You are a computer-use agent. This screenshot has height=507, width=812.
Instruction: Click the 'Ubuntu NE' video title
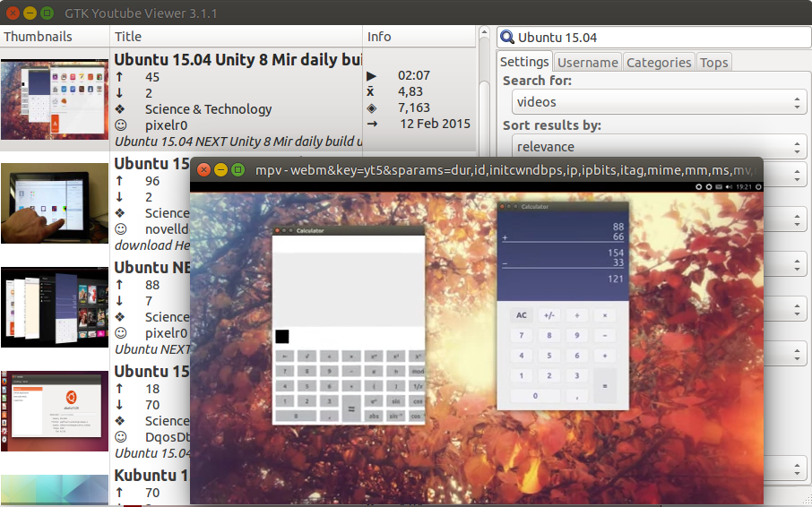point(151,268)
